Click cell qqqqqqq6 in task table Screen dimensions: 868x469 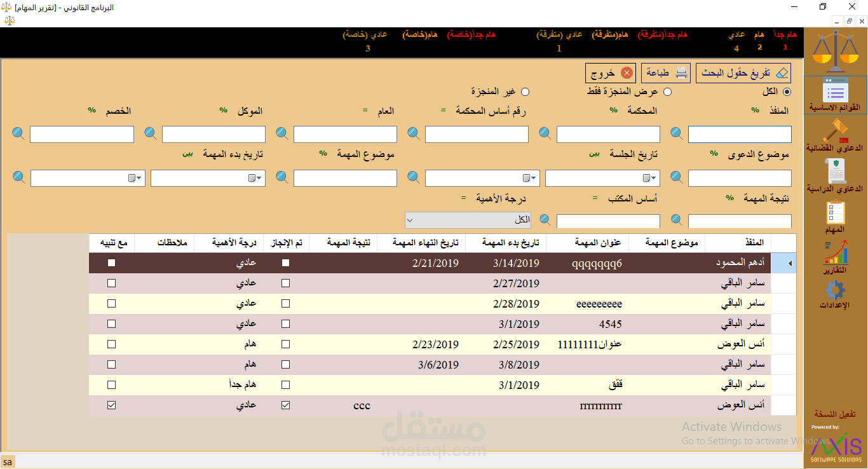pos(588,263)
